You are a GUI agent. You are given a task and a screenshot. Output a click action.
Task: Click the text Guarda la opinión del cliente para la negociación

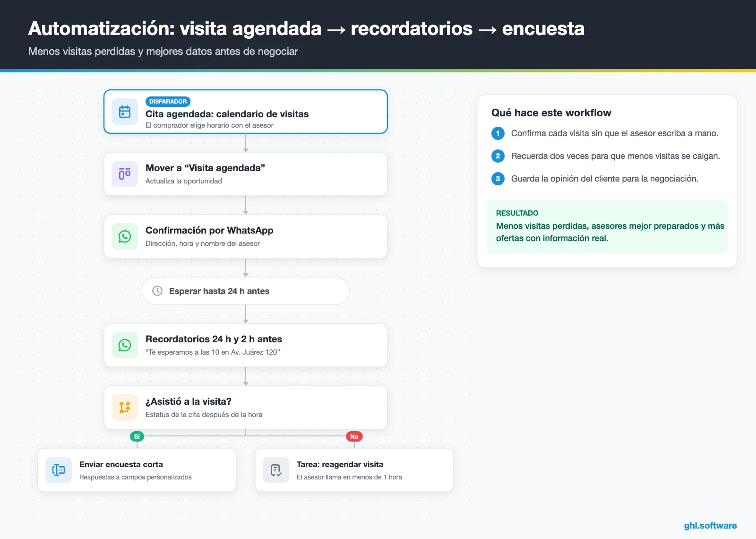[605, 179]
